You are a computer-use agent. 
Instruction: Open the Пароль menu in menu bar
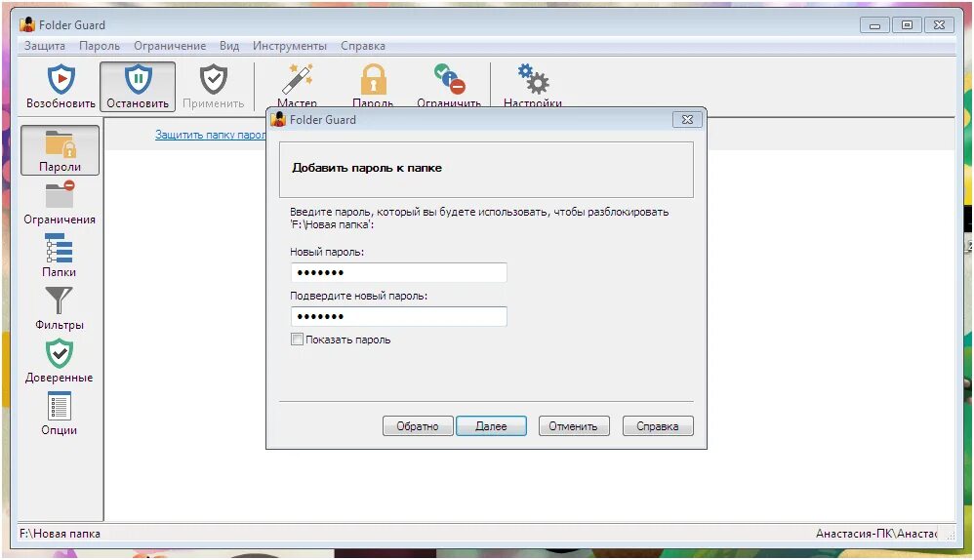[x=100, y=46]
